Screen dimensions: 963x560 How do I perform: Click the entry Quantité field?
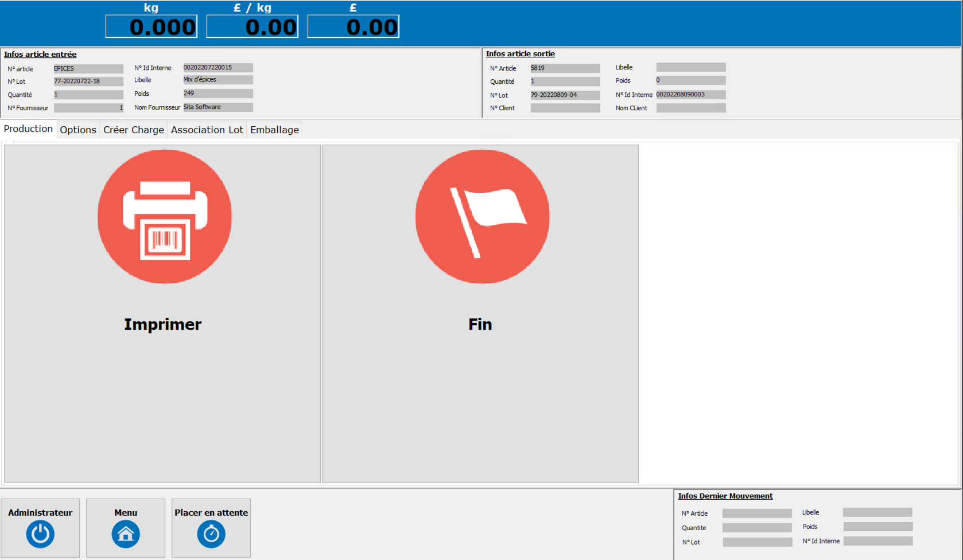(x=88, y=95)
